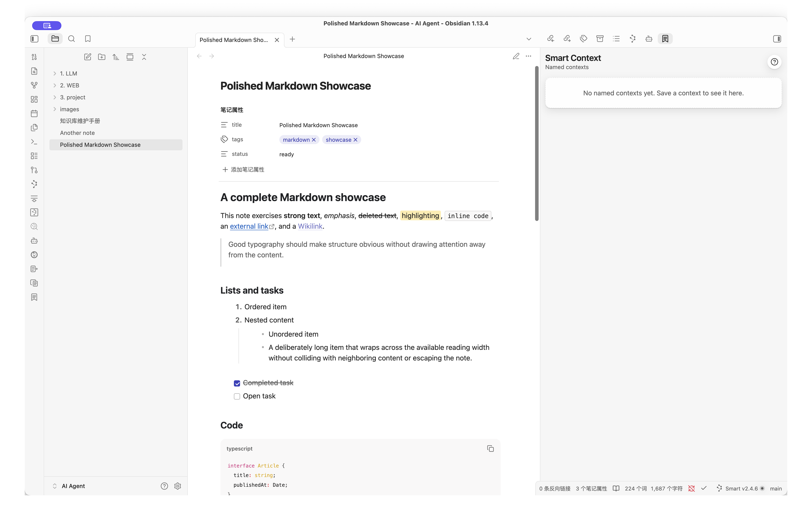Viewport: 812px width, 528px height.
Task: Open the quick switcher from the ribbon
Action: coord(34,71)
